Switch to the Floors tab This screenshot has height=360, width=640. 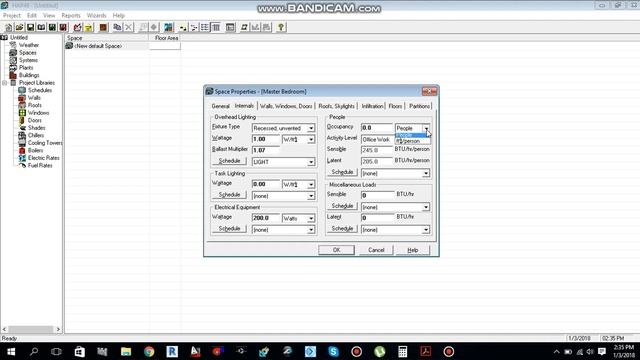[395, 106]
